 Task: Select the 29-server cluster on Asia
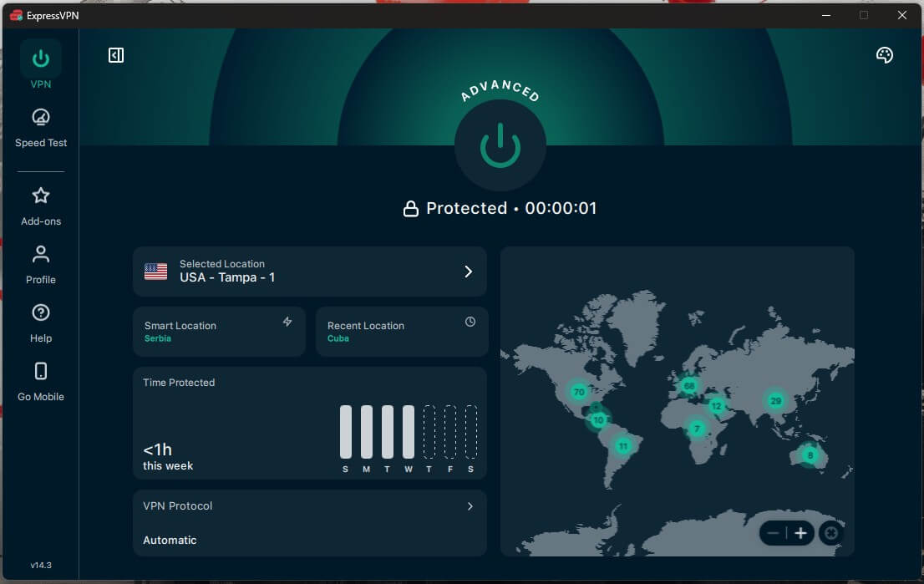pos(775,401)
